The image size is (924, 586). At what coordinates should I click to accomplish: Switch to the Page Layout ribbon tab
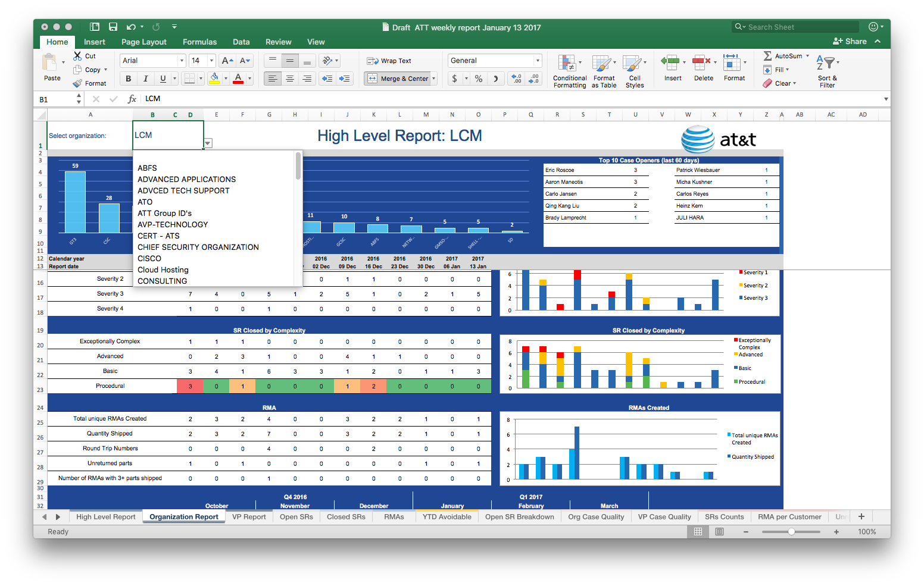coord(143,42)
